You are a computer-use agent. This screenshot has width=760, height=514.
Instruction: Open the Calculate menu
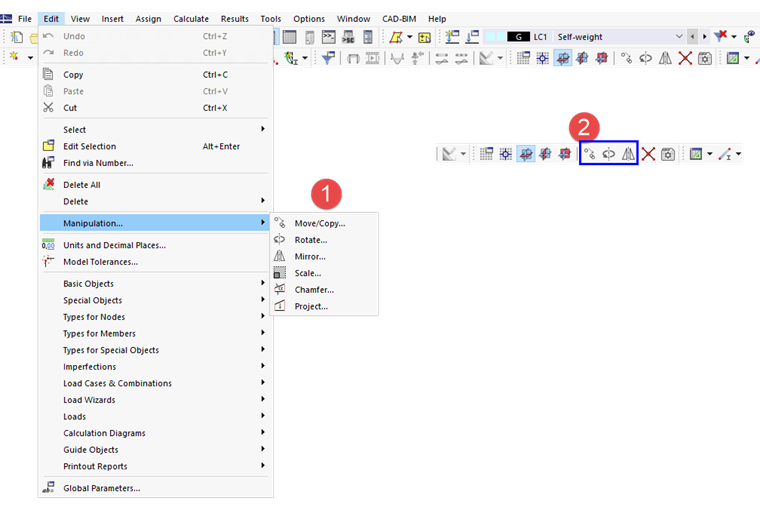tap(191, 19)
